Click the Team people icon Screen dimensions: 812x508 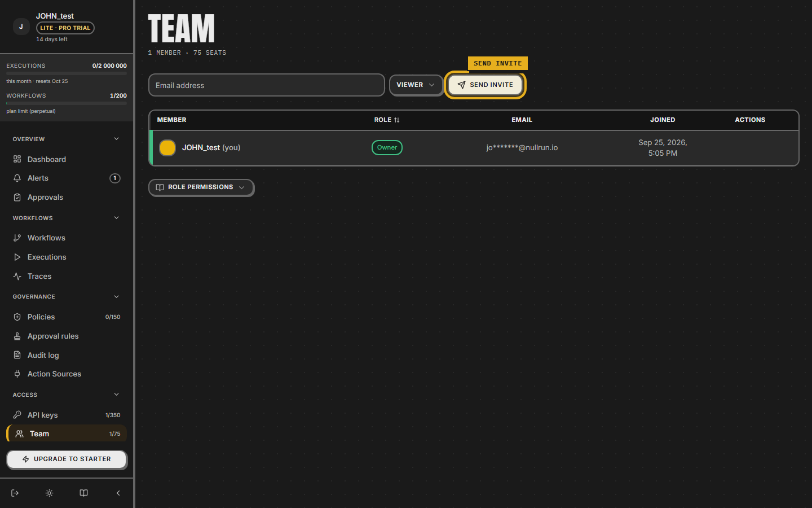click(x=19, y=433)
